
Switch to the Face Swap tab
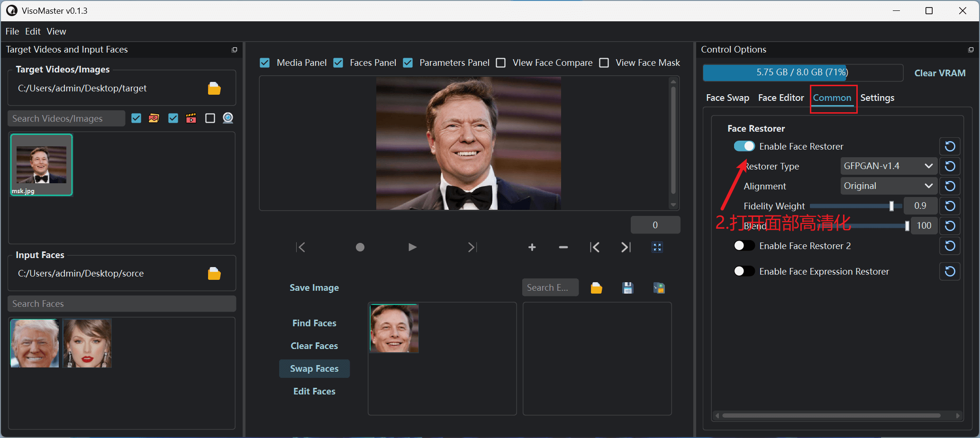(x=727, y=98)
